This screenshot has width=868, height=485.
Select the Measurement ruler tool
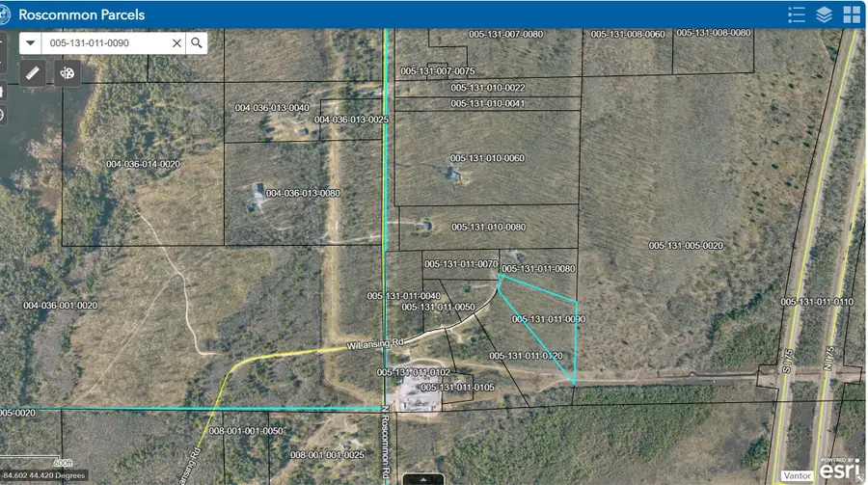(33, 73)
